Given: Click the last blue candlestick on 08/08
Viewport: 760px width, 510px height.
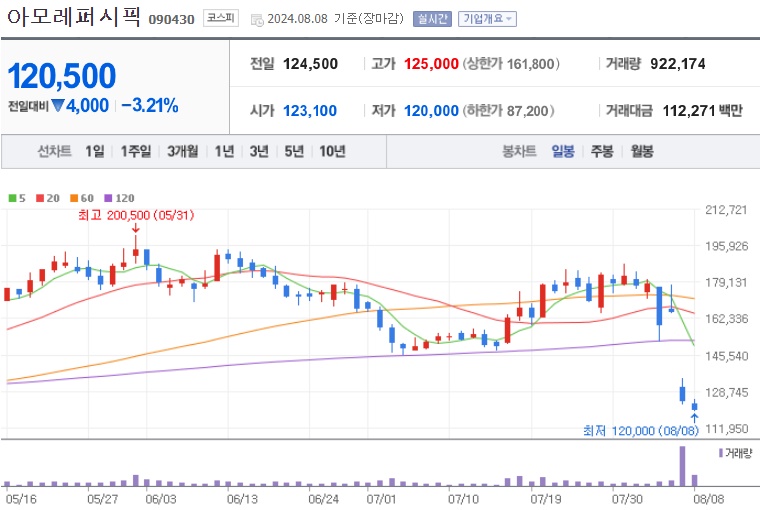Looking at the screenshot, I should tap(694, 406).
